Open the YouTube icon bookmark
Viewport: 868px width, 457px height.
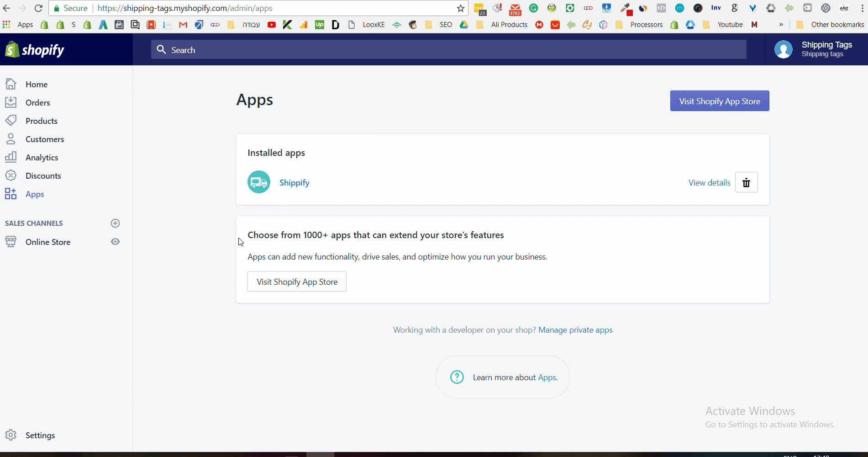tap(272, 25)
